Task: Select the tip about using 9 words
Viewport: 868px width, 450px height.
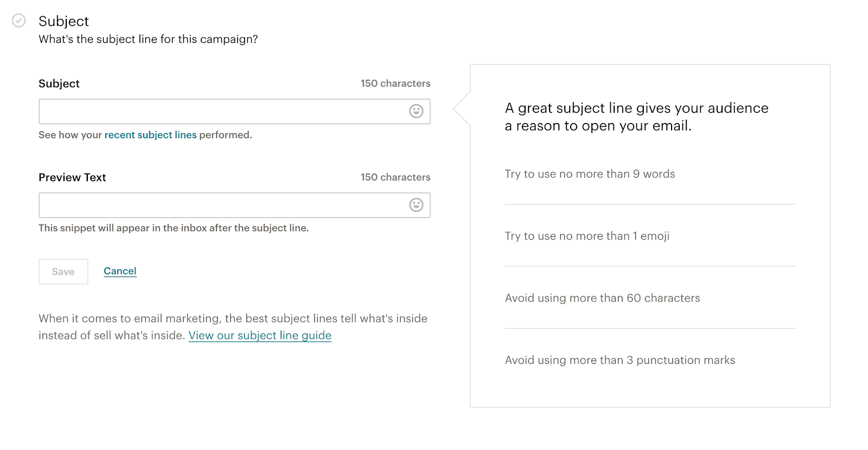Action: point(590,174)
